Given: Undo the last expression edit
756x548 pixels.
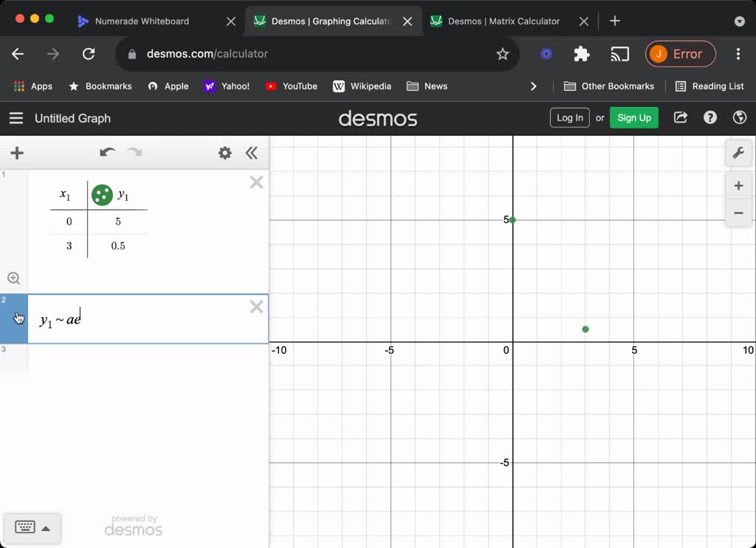Looking at the screenshot, I should pyautogui.click(x=108, y=153).
